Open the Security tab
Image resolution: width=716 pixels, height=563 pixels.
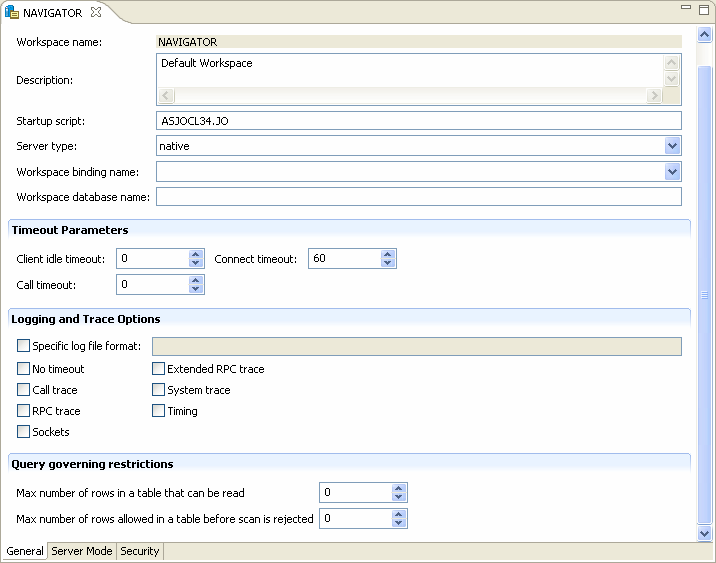tap(139, 551)
